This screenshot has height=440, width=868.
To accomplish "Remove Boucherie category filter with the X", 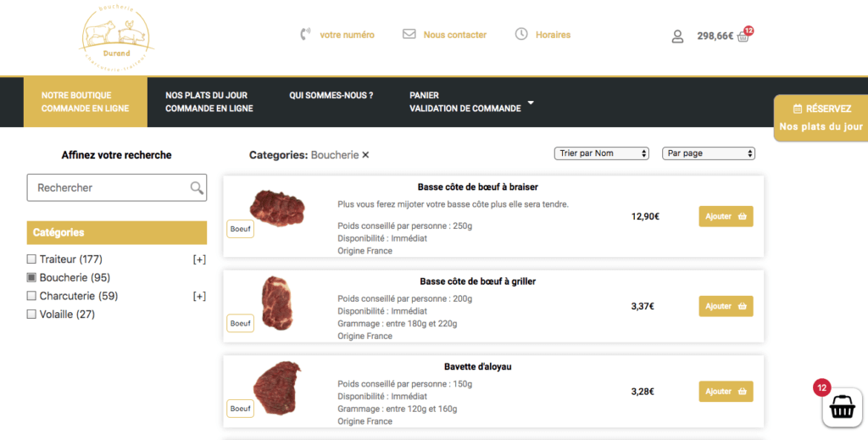I will point(365,155).
